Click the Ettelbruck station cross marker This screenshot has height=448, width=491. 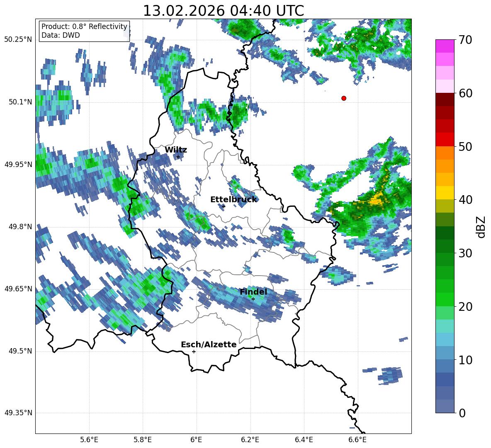pyautogui.click(x=223, y=206)
